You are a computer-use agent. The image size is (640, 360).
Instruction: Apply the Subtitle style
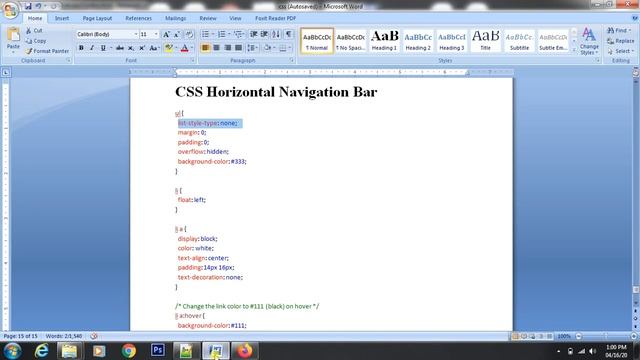pos(519,40)
